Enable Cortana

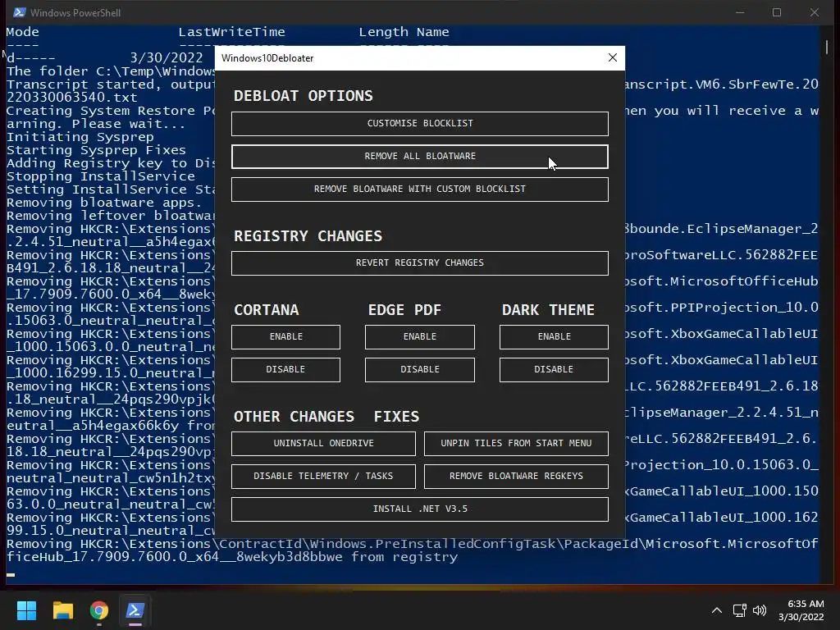pyautogui.click(x=285, y=337)
